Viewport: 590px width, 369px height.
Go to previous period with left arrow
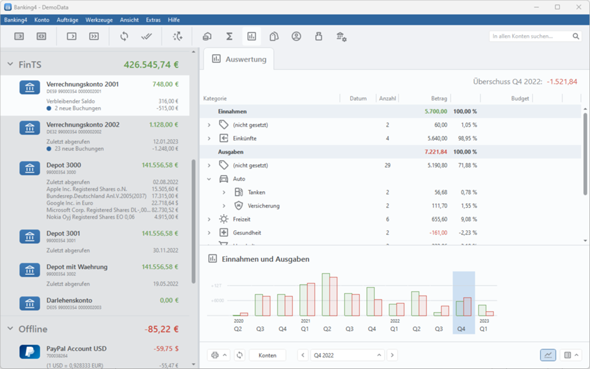pyautogui.click(x=303, y=355)
